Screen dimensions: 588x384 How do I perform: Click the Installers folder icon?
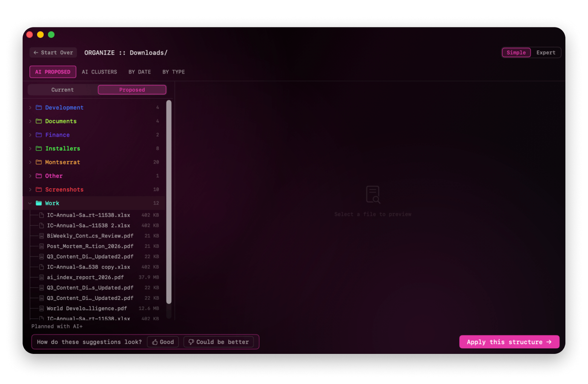39,148
